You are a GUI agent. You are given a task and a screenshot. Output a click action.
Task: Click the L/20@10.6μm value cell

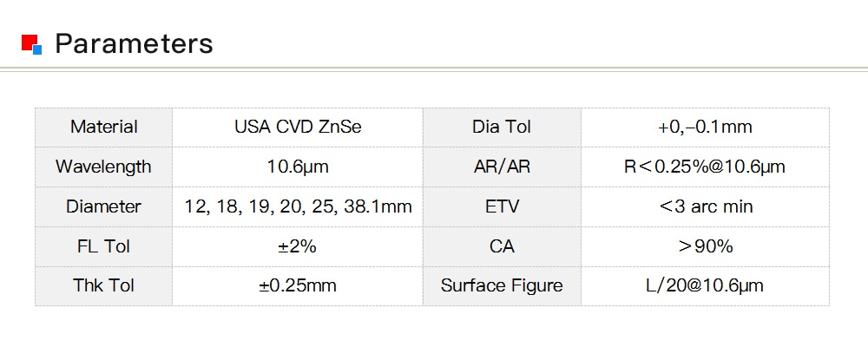pos(705,286)
